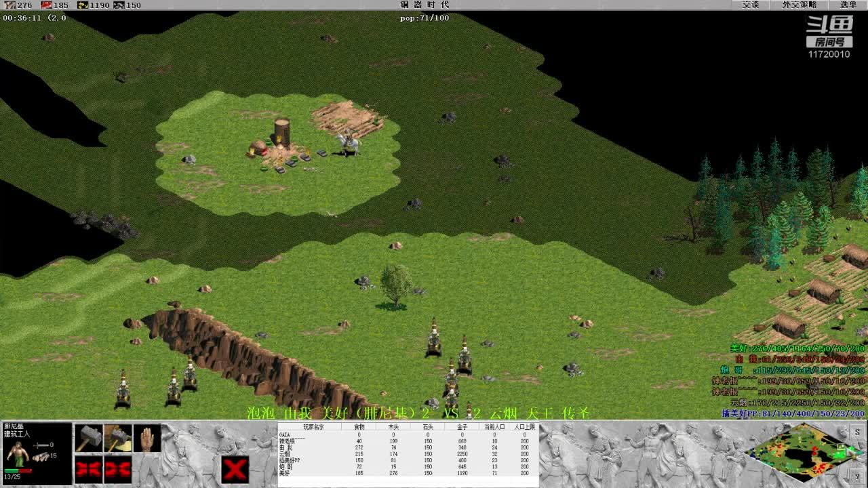
Task: Click the overlay score line ending 70/200
Action: (797, 348)
